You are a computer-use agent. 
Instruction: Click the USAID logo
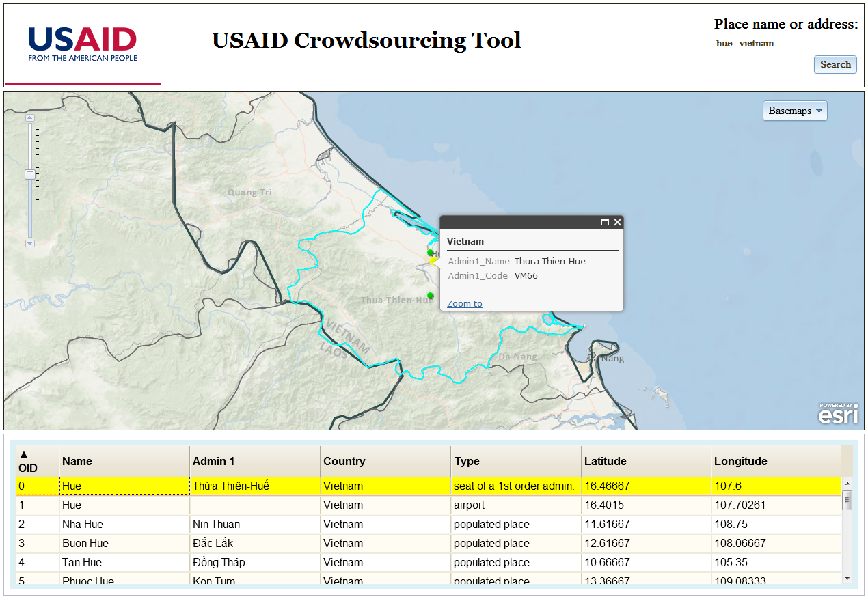[82, 44]
